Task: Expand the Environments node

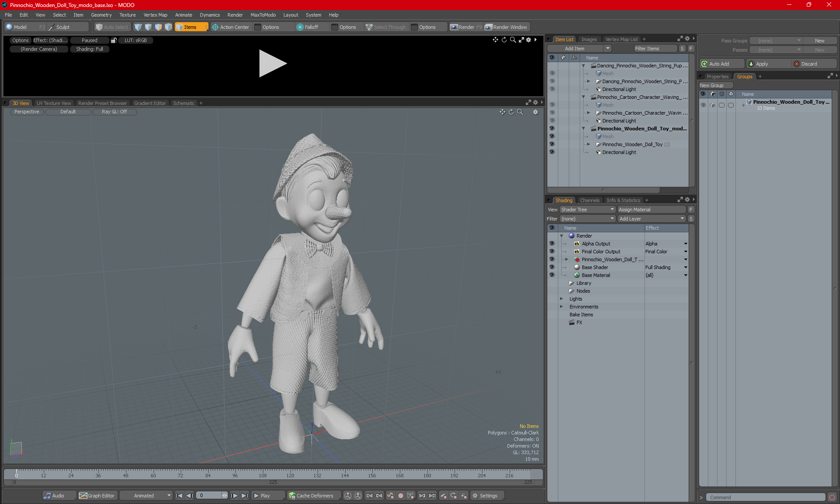Action: click(x=562, y=307)
